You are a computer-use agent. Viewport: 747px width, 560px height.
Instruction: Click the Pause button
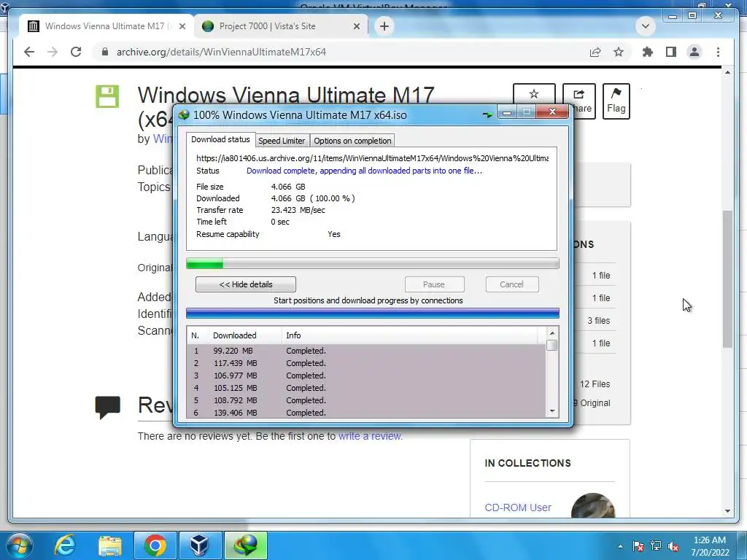coord(434,284)
